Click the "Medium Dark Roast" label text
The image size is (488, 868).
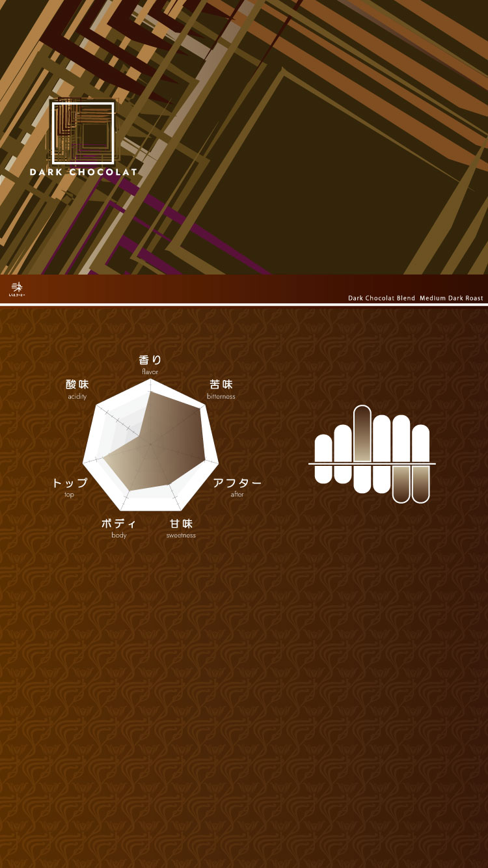click(452, 298)
